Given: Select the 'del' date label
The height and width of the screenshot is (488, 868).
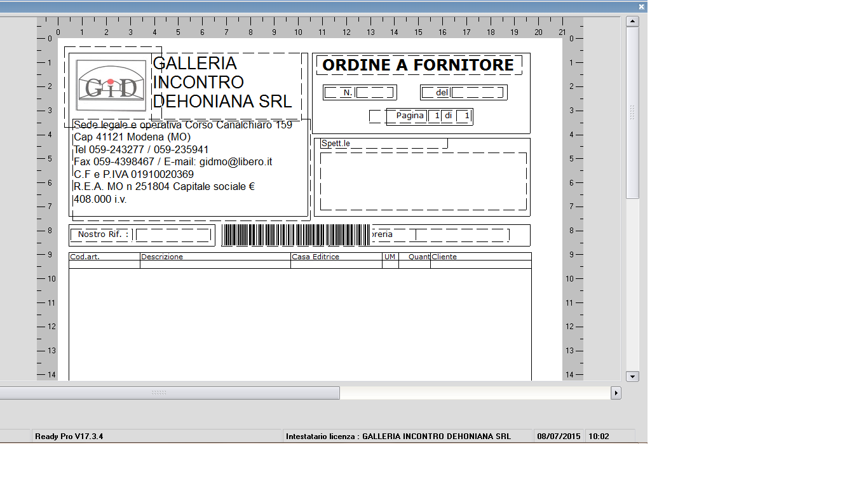Looking at the screenshot, I should click(x=442, y=93).
